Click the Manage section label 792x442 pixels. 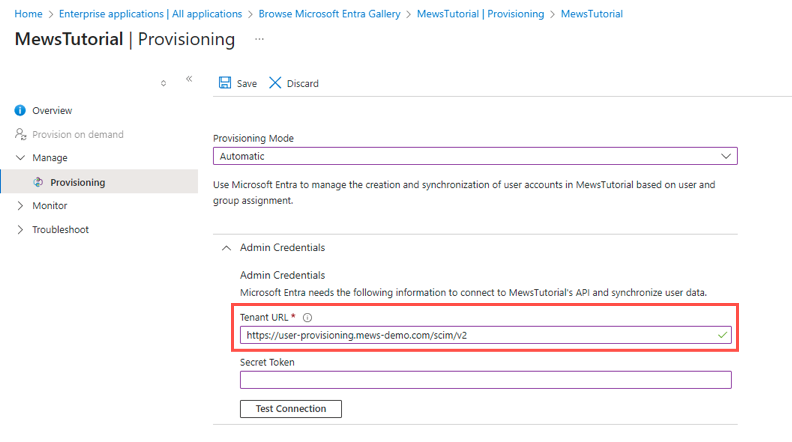[50, 158]
